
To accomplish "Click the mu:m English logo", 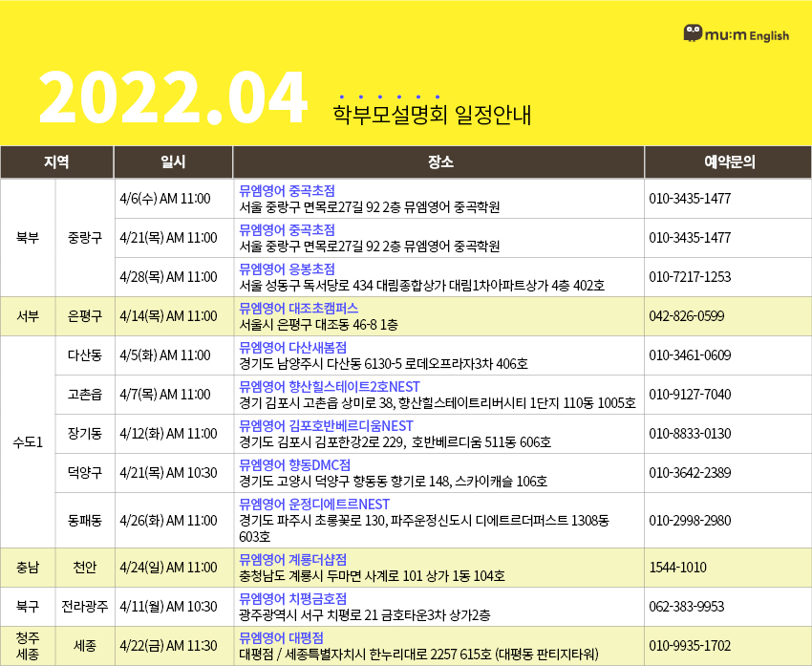I will (736, 34).
